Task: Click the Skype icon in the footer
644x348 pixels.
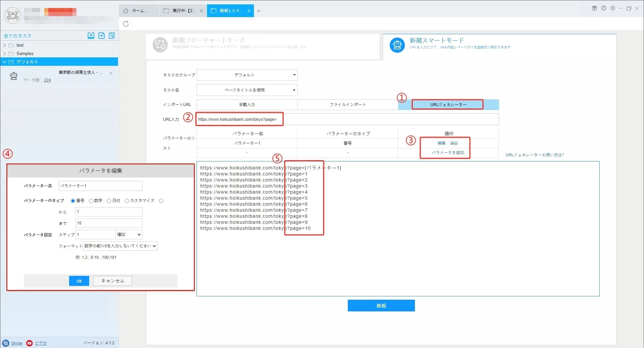Action: click(6, 343)
